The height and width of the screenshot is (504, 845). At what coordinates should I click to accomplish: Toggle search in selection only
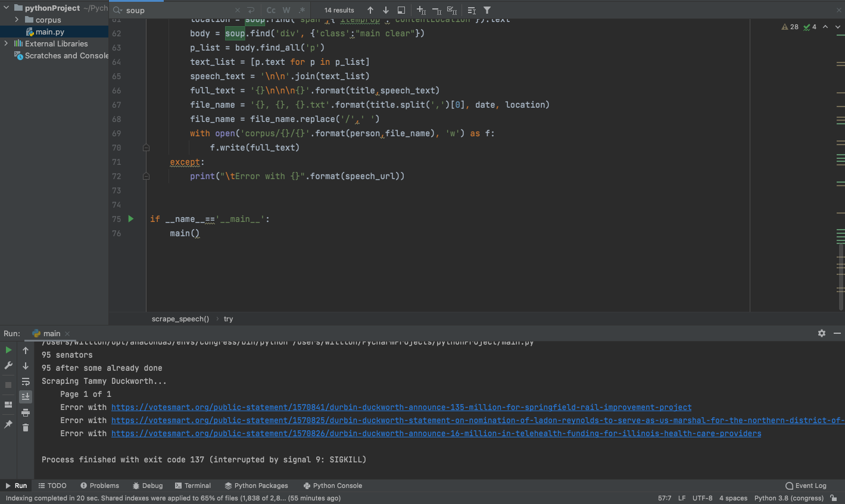click(472, 10)
